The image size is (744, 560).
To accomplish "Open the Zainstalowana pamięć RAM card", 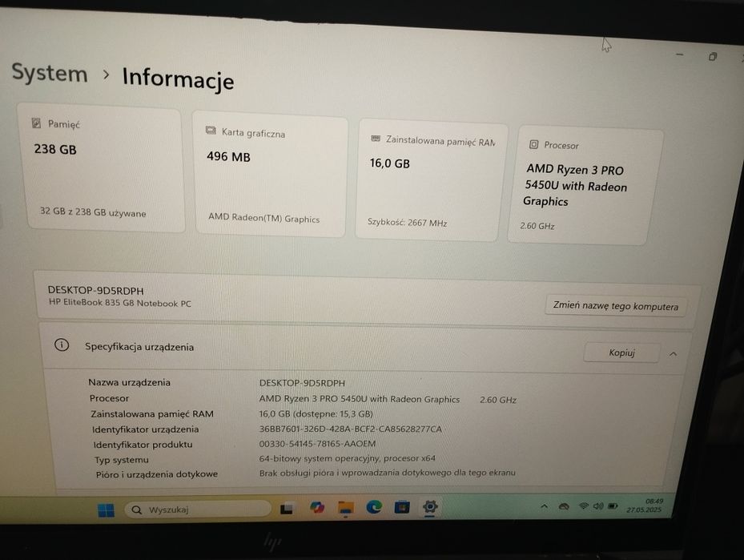I will [x=432, y=180].
